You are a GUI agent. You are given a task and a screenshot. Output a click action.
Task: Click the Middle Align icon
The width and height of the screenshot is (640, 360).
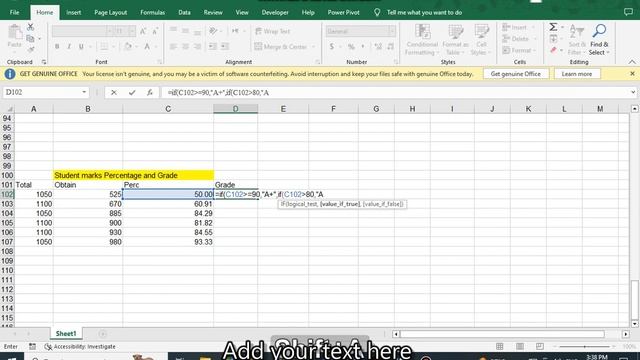pos(185,31)
